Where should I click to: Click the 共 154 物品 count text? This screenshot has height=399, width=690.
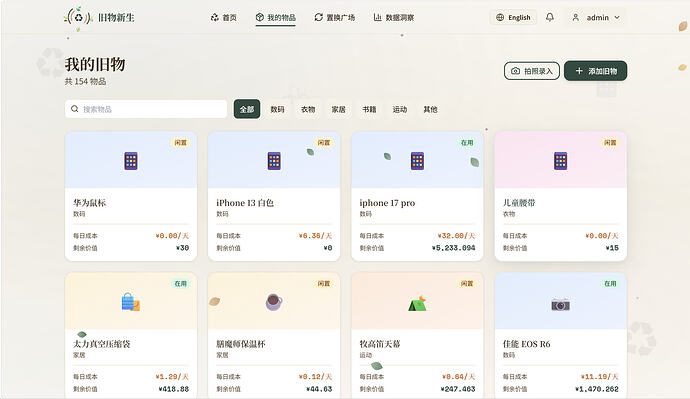(85, 81)
